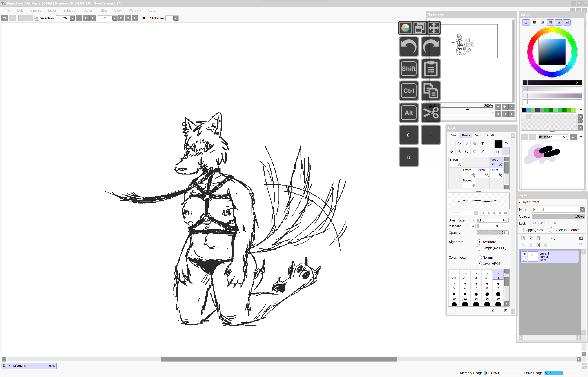Select the shape tool
588x377 pixels.
[475, 144]
